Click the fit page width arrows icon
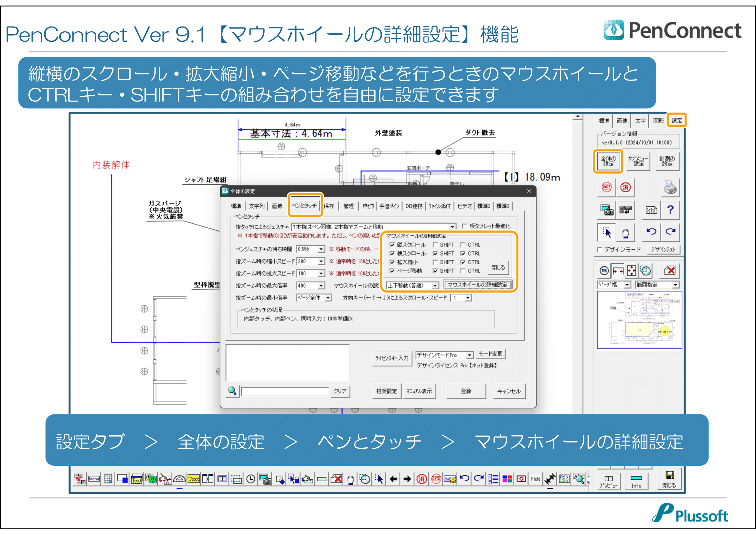756x535 pixels. coord(618,271)
